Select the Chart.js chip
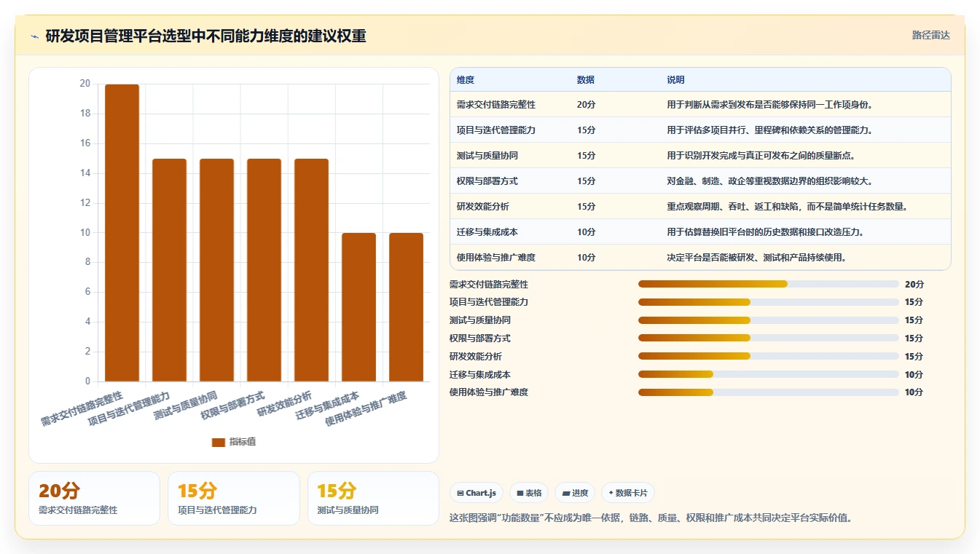The width and height of the screenshot is (980, 554). click(477, 493)
